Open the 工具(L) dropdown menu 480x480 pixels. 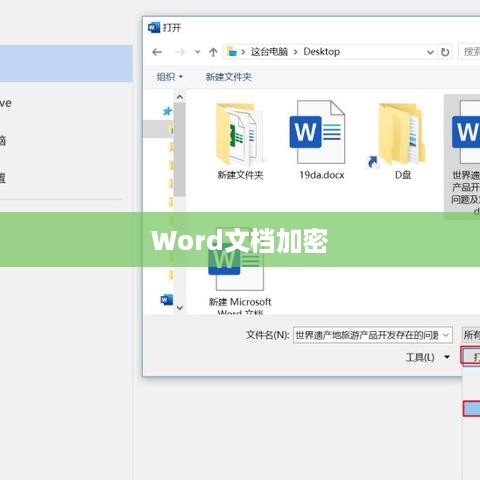tap(428, 357)
